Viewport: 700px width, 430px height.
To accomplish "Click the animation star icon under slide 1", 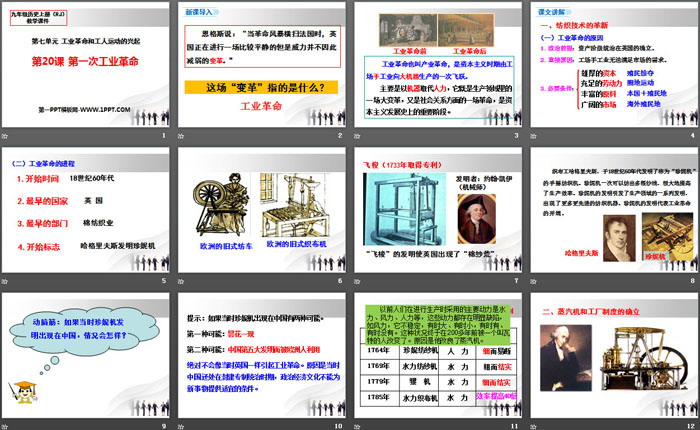I will point(5,136).
